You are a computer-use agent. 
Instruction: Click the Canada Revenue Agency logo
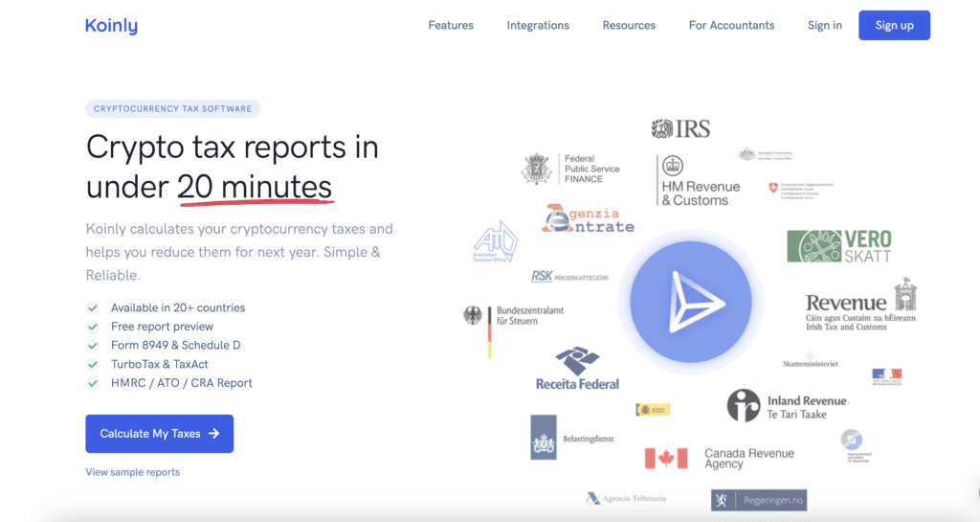tap(720, 458)
